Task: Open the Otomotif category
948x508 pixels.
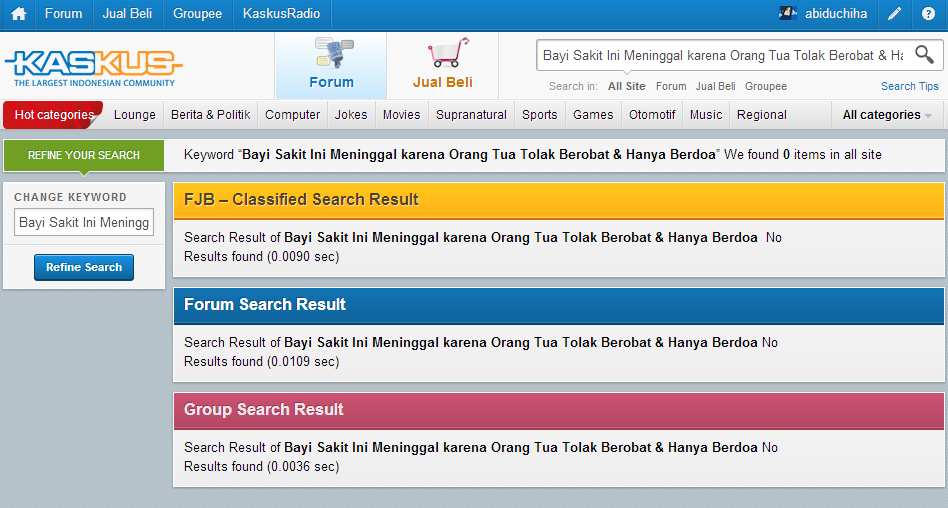Action: pyautogui.click(x=652, y=115)
